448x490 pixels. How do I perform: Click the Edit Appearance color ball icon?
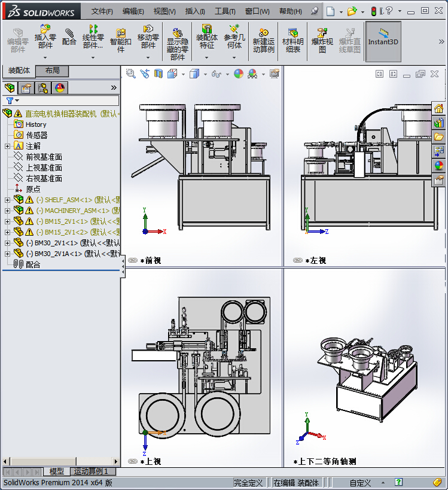pos(239,74)
